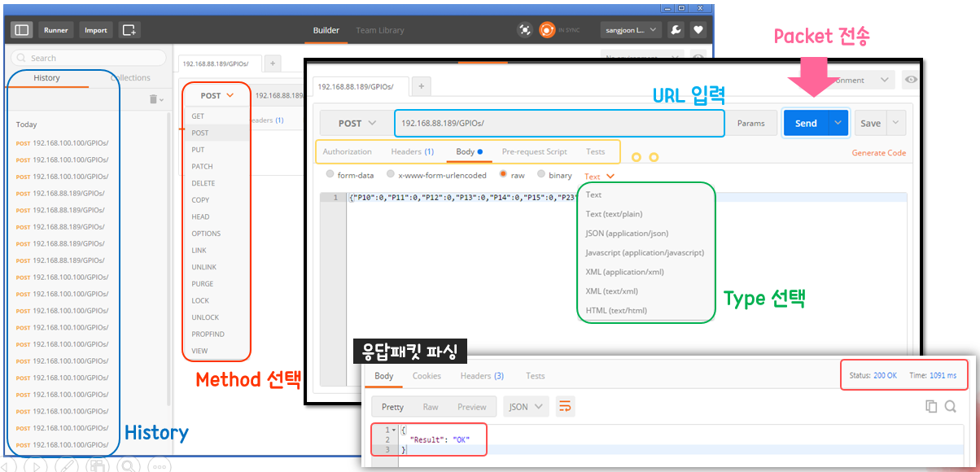Open the Params button
This screenshot has height=472, width=980.
coord(750,123)
